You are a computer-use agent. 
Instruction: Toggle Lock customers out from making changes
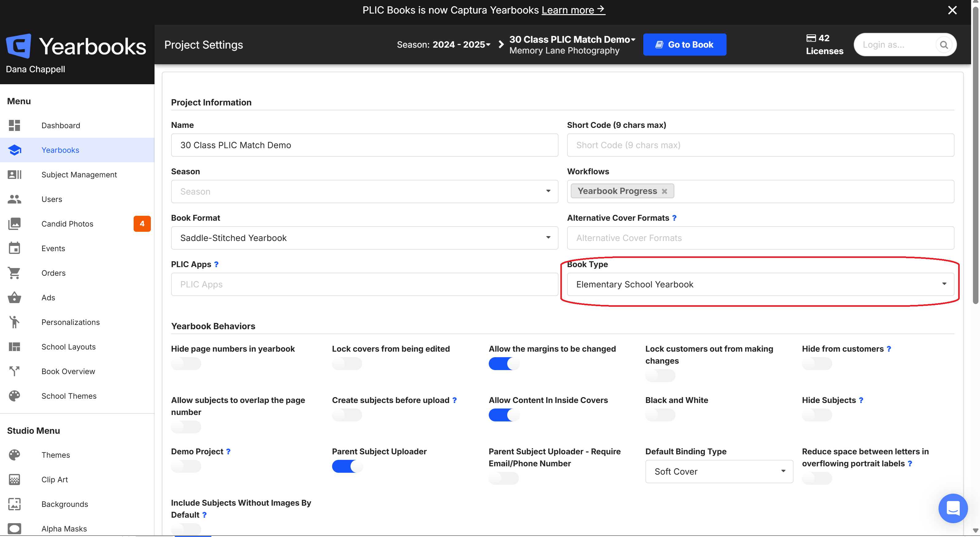tap(660, 376)
